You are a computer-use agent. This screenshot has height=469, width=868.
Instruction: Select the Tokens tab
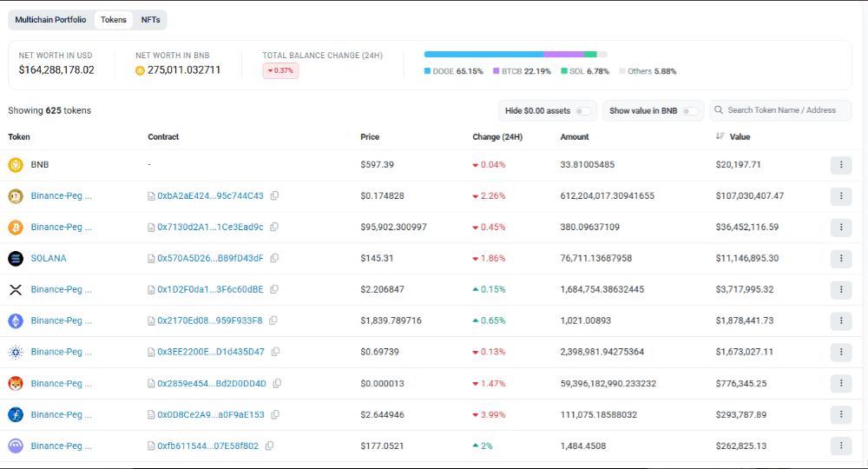coord(114,19)
